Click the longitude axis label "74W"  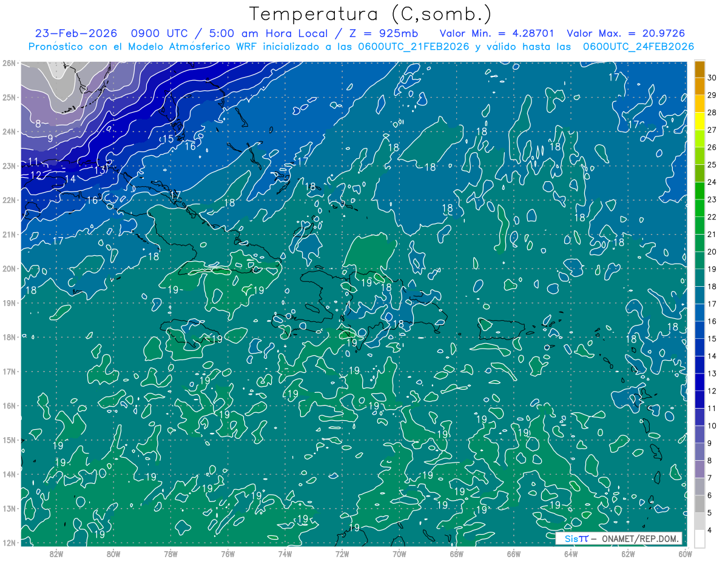(285, 554)
